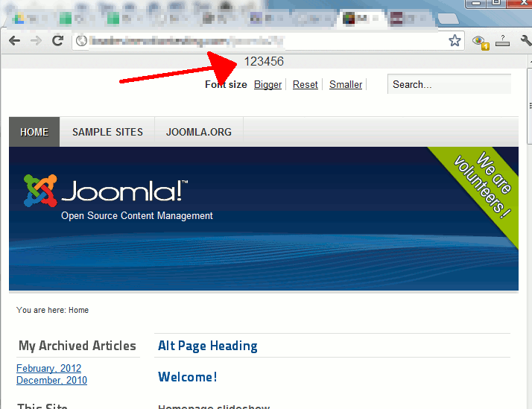
Task: Reload the page with refresh icon
Action: pyautogui.click(x=57, y=41)
